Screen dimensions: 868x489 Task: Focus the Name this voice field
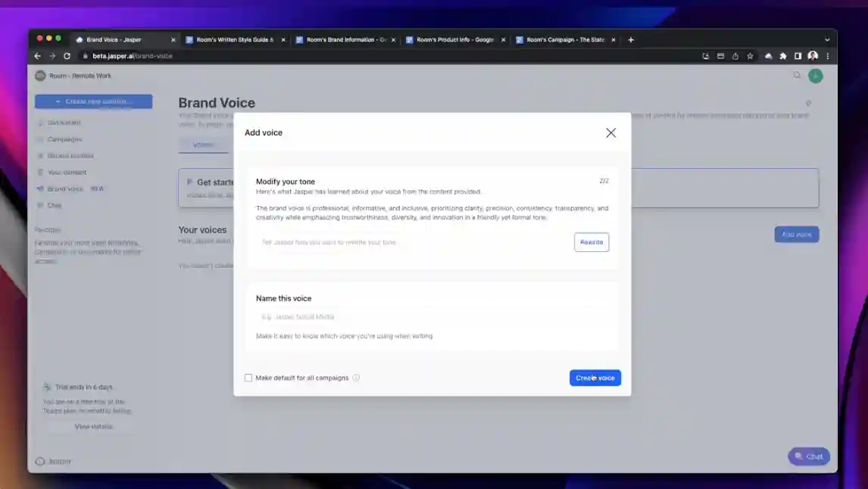pos(432,317)
